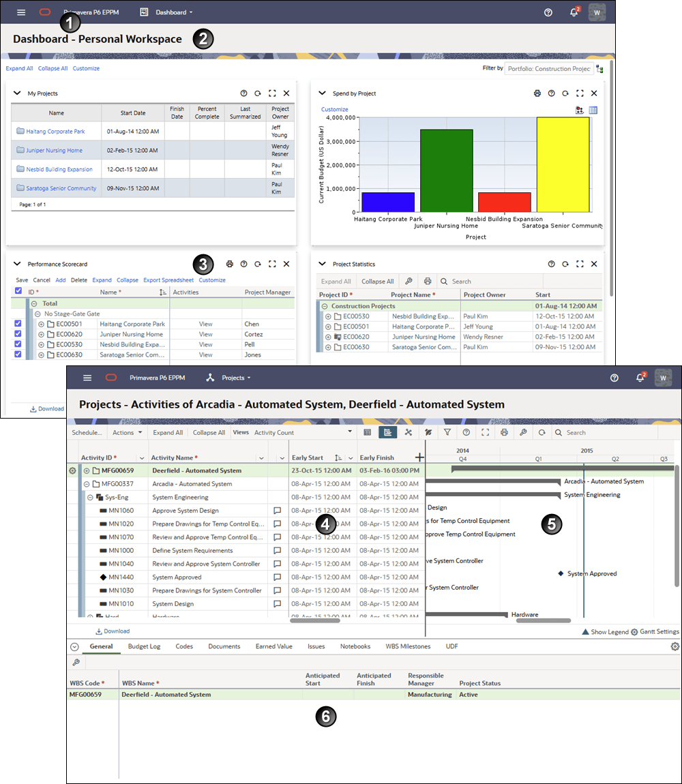682x784 pixels.
Task: Click the filter funnel icon in Activities toolbar
Action: [447, 432]
